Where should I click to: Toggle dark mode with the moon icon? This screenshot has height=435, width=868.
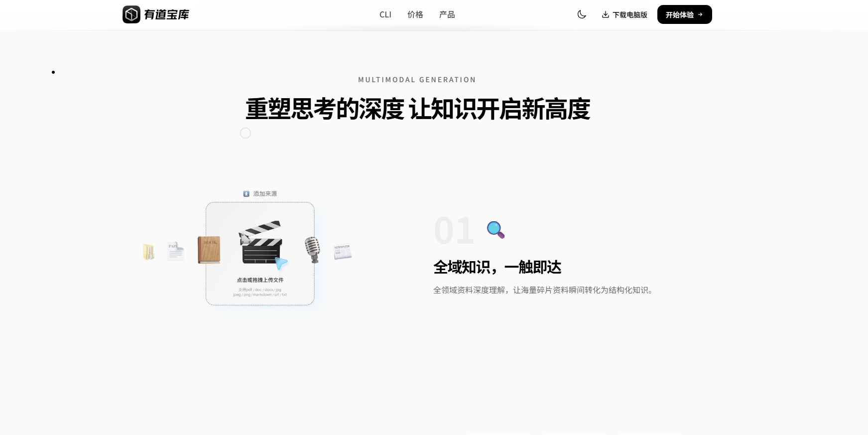click(x=582, y=14)
